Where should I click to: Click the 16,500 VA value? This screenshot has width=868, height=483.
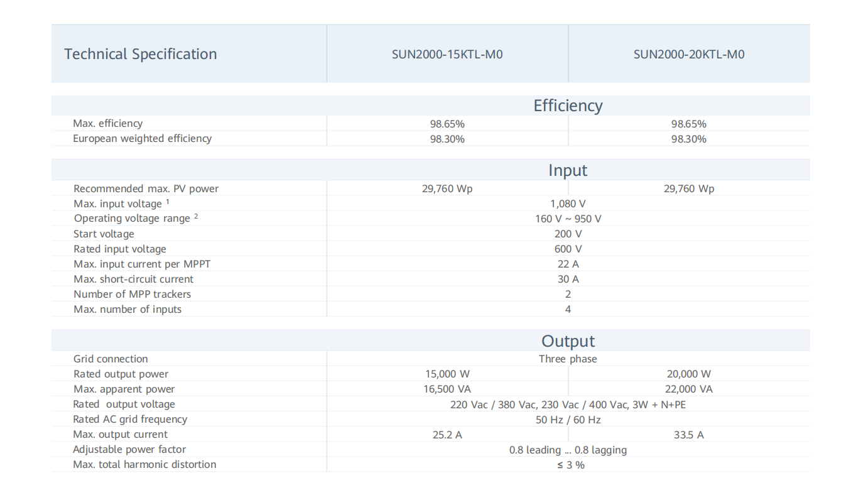pos(447,389)
